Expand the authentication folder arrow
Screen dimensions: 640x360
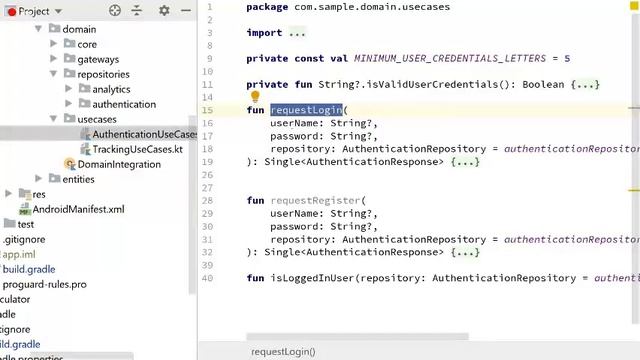[x=69, y=103]
